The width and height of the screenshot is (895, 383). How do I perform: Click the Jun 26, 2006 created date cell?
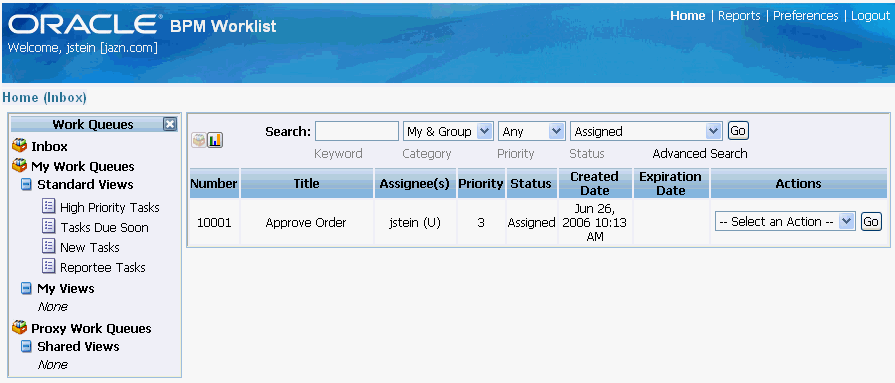pos(595,222)
